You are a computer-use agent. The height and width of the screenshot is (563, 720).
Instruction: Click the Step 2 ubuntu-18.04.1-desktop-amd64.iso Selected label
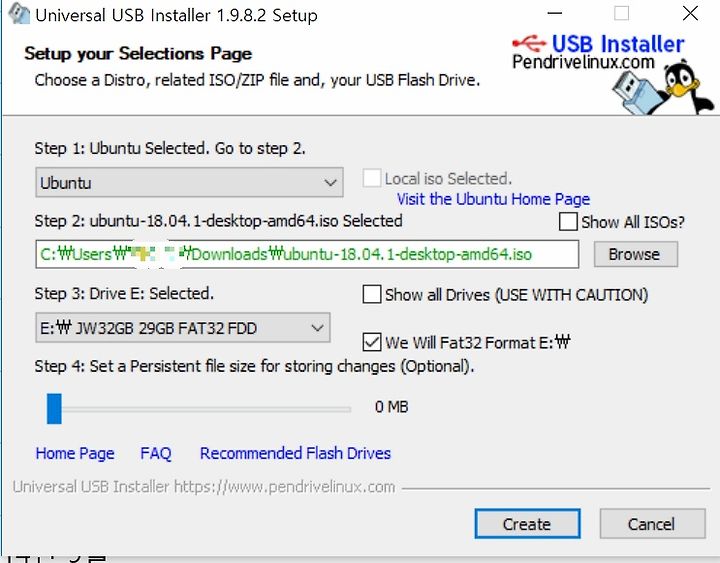219,221
